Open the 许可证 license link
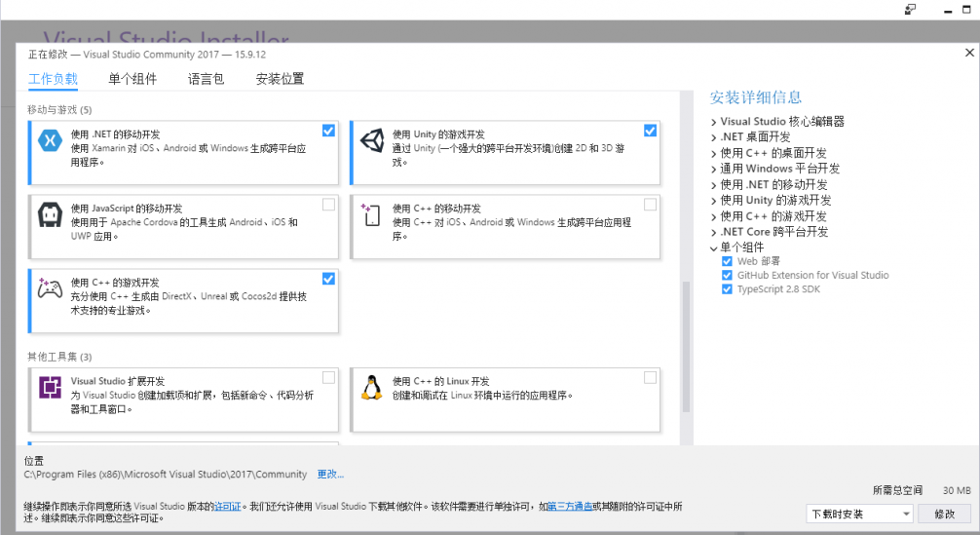The height and width of the screenshot is (535, 980). click(x=228, y=506)
